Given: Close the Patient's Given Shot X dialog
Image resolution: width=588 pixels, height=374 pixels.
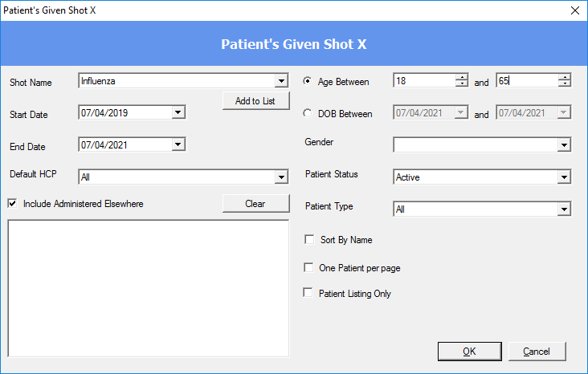Looking at the screenshot, I should tap(574, 10).
